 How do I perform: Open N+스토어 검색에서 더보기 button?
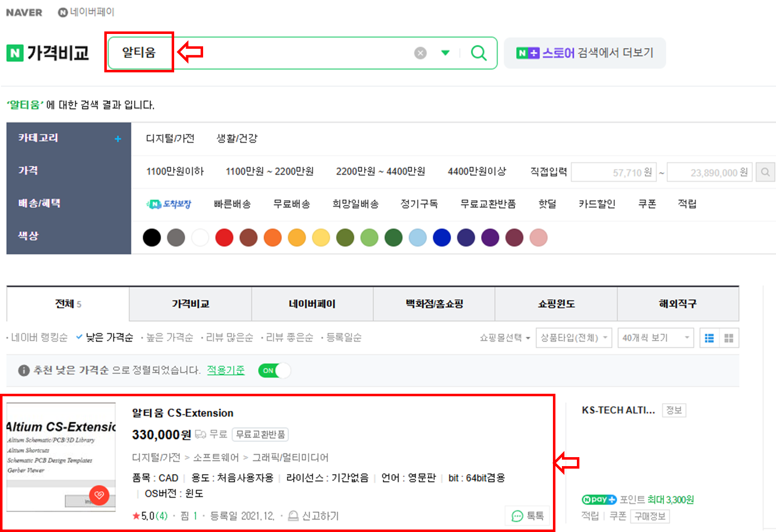tap(585, 53)
